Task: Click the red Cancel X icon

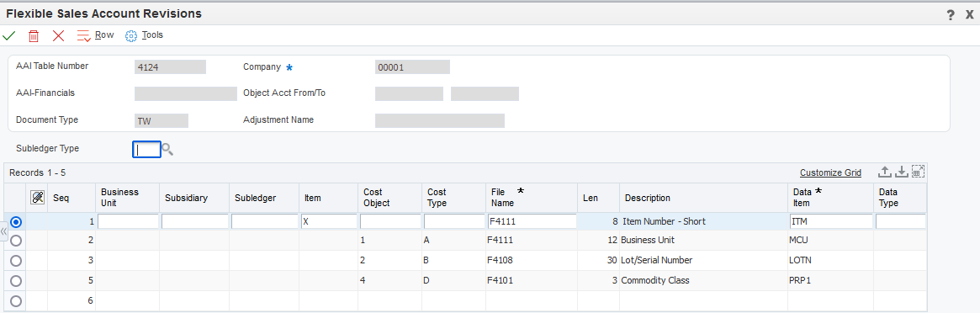Action: pyautogui.click(x=58, y=35)
